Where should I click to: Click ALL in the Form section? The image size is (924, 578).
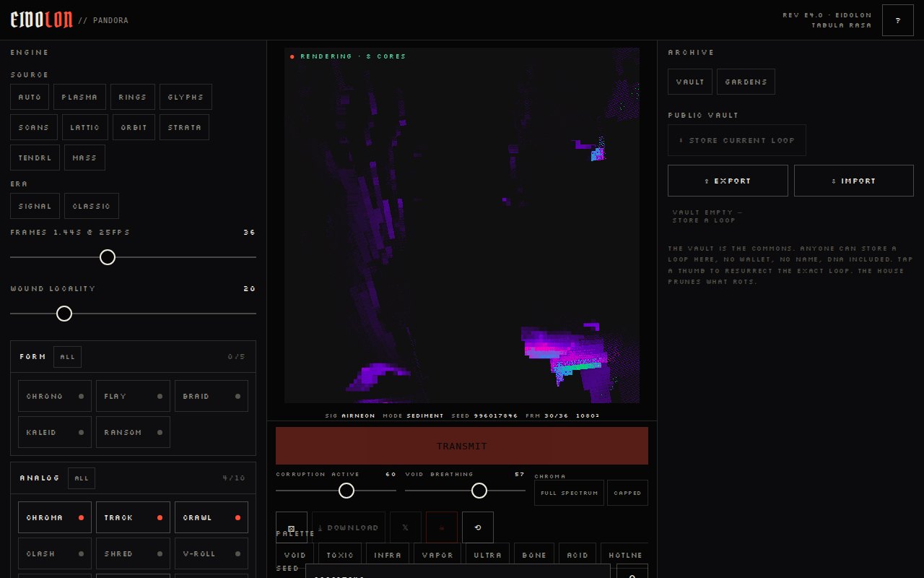(68, 357)
